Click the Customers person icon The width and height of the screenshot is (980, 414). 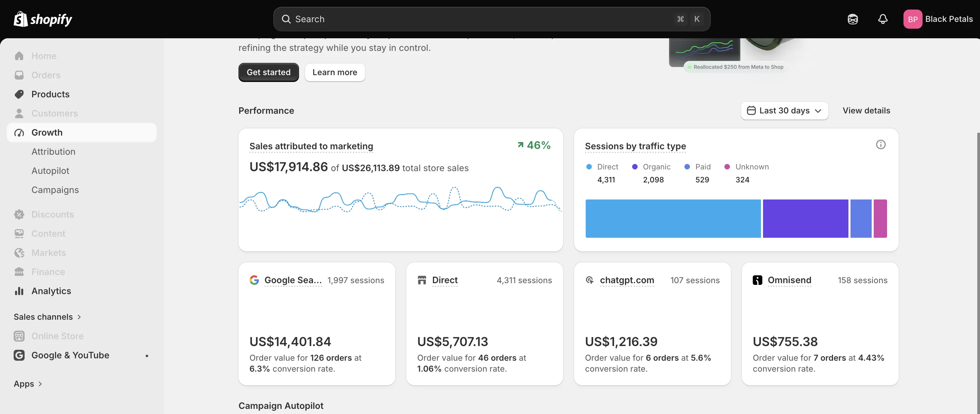(x=19, y=113)
